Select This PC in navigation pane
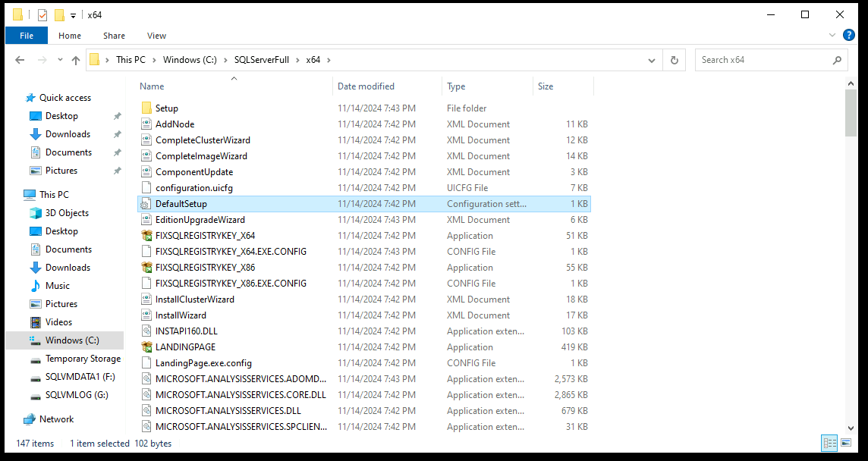 click(x=55, y=194)
